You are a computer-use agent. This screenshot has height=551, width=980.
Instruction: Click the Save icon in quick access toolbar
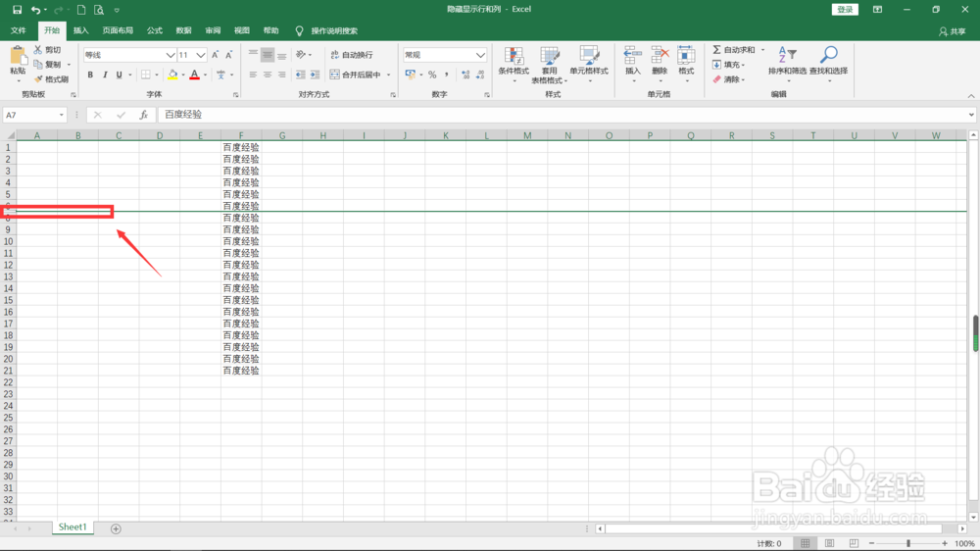click(x=17, y=10)
